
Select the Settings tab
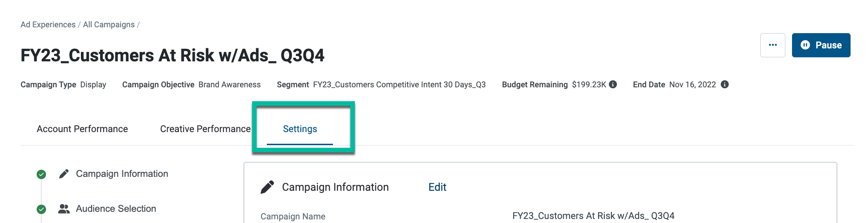[300, 129]
